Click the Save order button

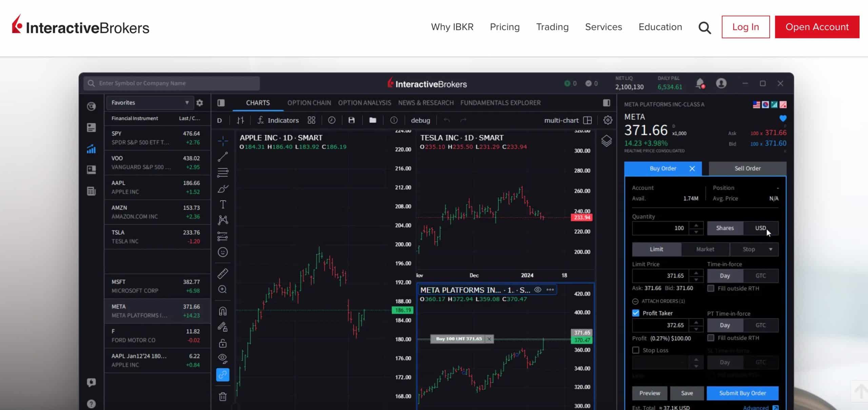pyautogui.click(x=687, y=393)
